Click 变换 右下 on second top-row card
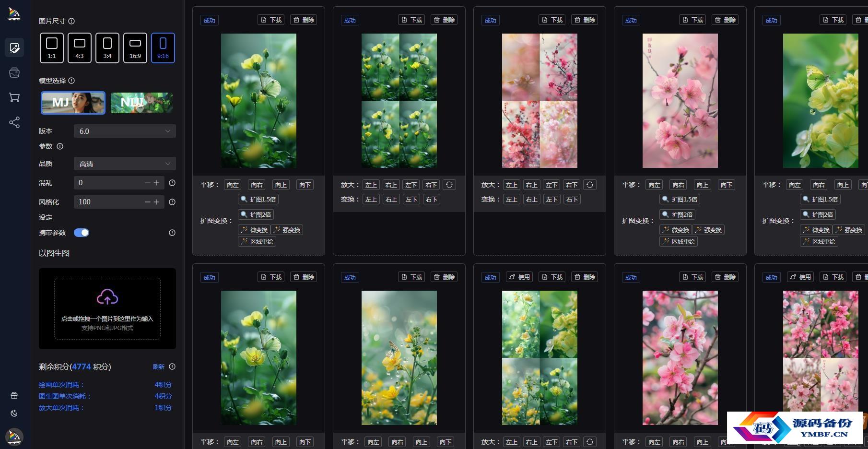The image size is (868, 449). 432,199
